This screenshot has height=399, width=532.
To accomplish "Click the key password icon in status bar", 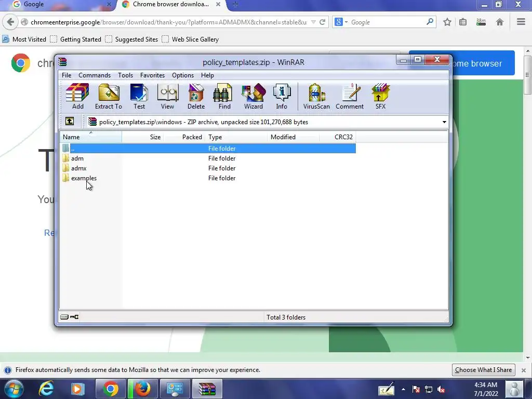I will tap(74, 317).
